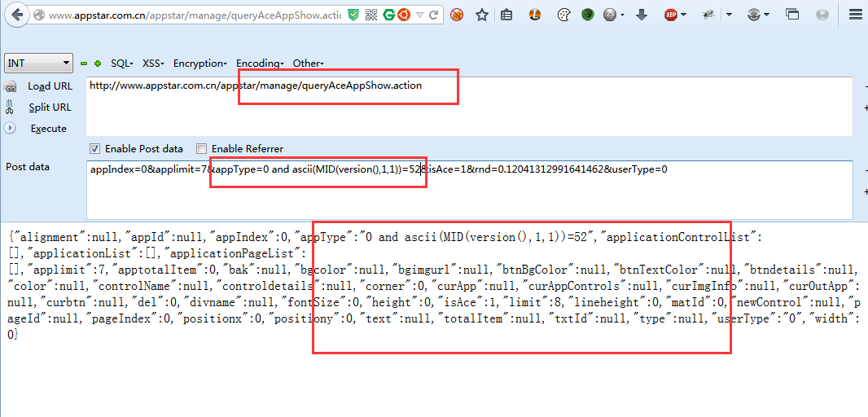Click the Adblock Plus ABP icon
This screenshot has width=868, height=417.
(x=671, y=15)
